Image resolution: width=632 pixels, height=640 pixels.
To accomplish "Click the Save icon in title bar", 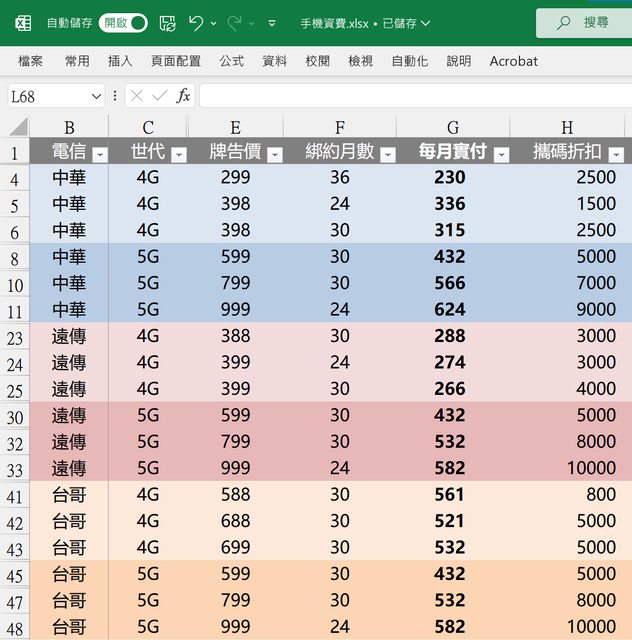I will (x=168, y=22).
